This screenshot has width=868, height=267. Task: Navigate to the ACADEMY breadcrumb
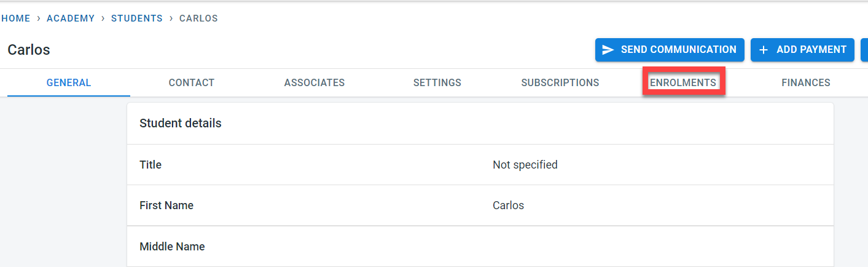point(71,18)
